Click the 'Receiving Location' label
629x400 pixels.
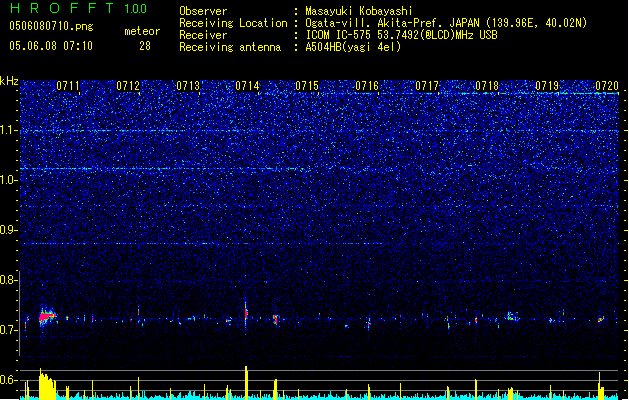coord(233,23)
